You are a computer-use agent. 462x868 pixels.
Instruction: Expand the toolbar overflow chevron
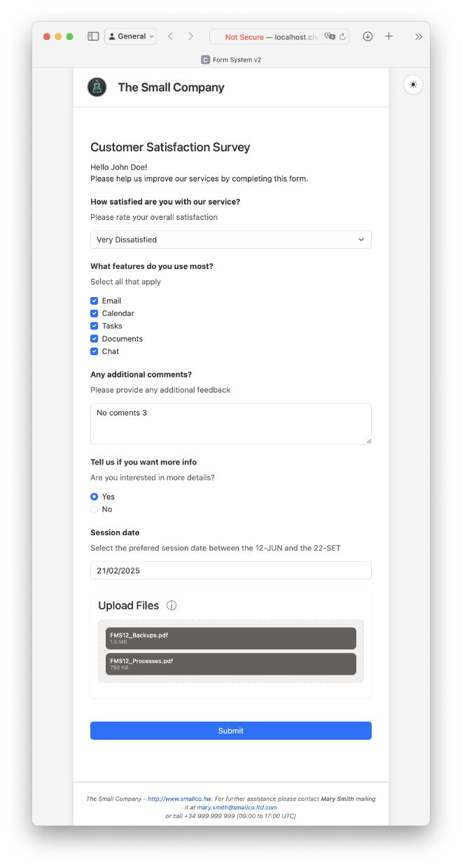[x=419, y=36]
